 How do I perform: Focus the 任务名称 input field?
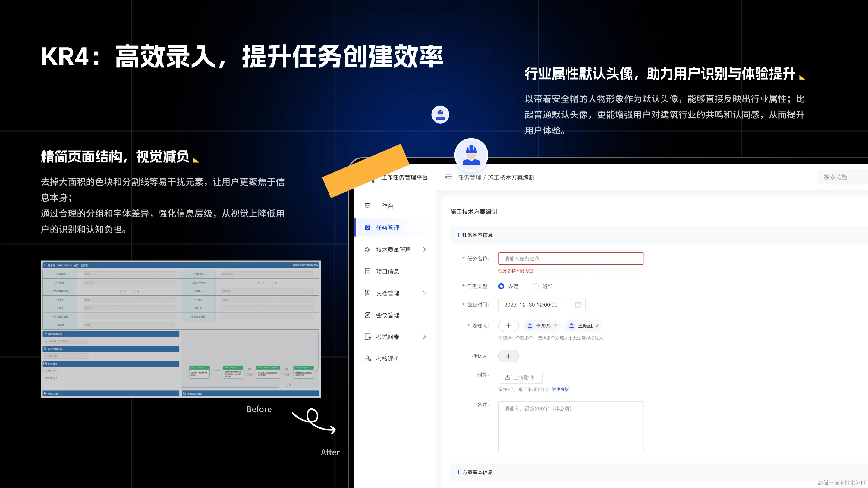click(571, 259)
